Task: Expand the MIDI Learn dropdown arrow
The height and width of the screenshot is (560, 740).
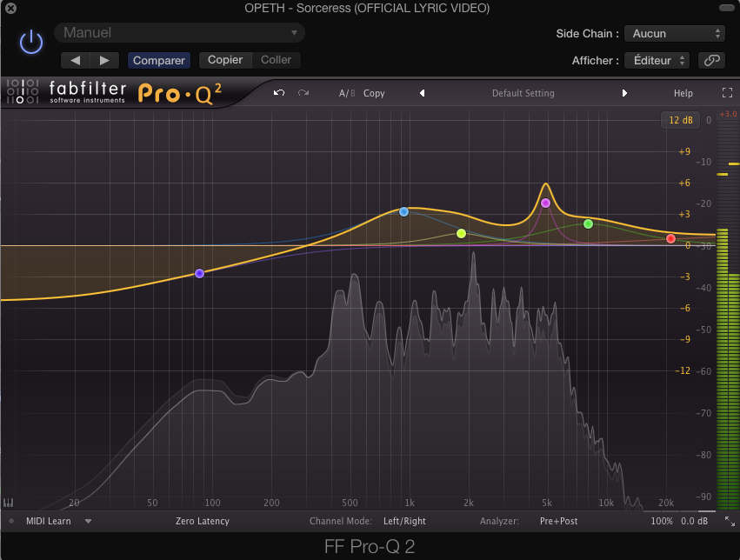Action: (88, 522)
